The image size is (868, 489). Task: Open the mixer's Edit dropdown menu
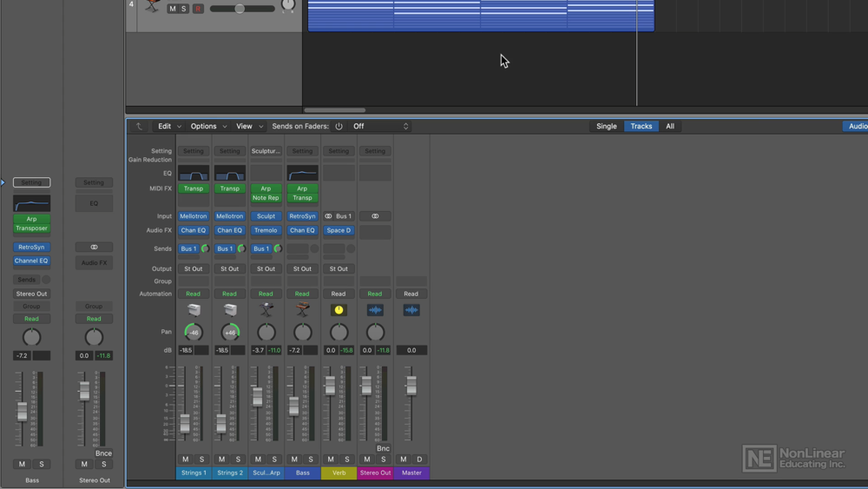168,127
